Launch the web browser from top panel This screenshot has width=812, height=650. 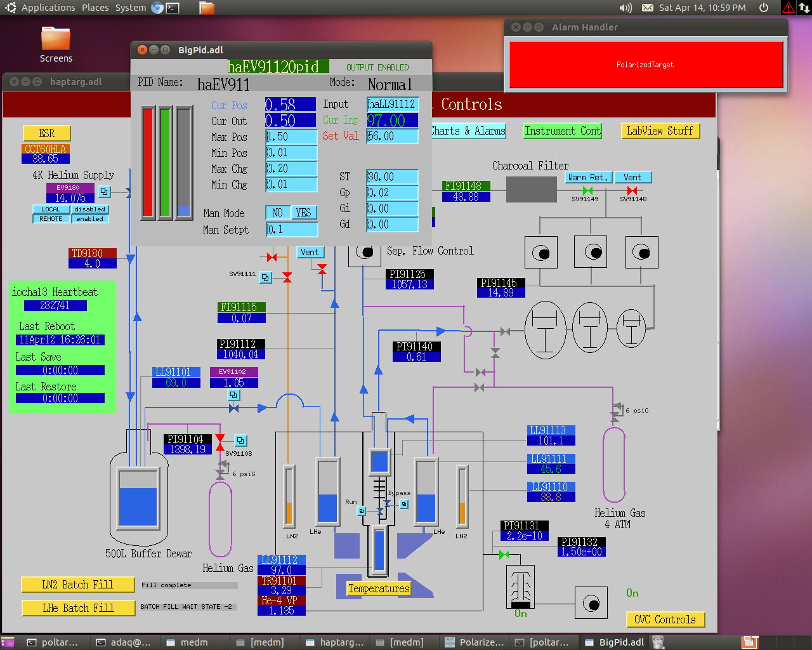click(x=157, y=8)
